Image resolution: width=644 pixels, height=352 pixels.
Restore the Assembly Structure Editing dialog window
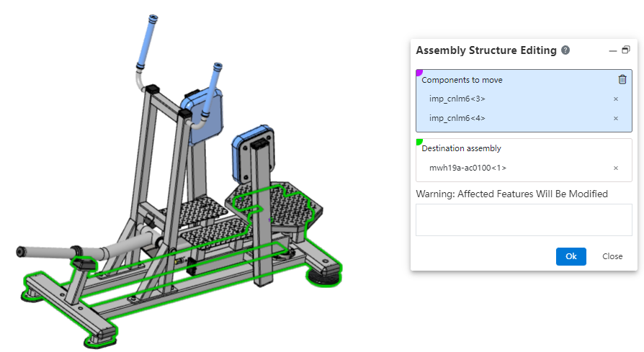(x=625, y=50)
